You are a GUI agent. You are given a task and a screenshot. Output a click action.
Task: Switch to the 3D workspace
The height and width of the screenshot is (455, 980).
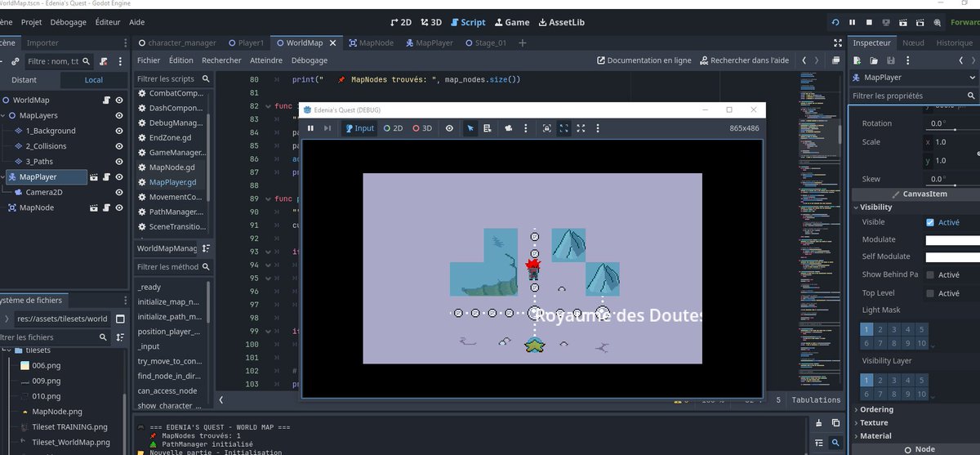(x=432, y=22)
